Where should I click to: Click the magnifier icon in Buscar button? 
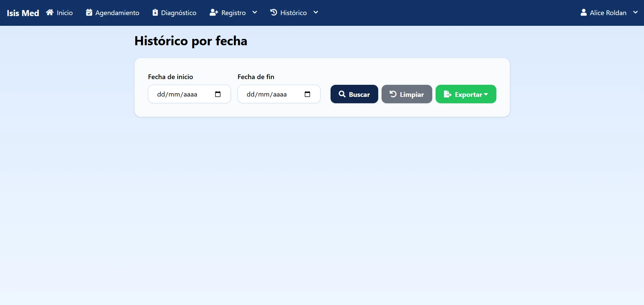(x=342, y=94)
